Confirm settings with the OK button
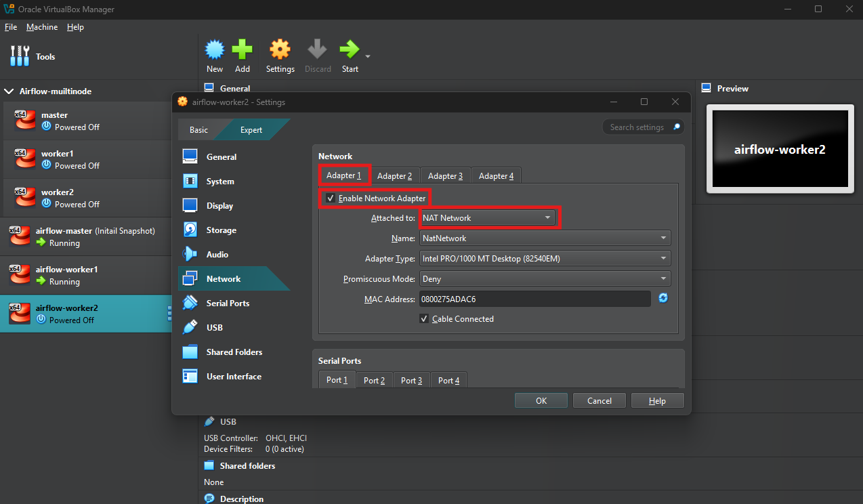The height and width of the screenshot is (504, 863). [x=541, y=400]
